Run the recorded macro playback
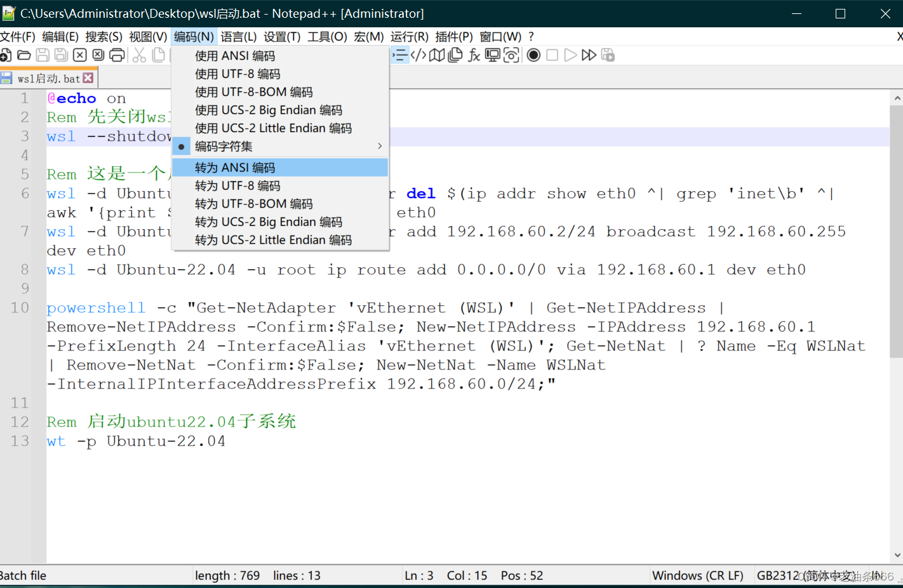 [x=571, y=55]
